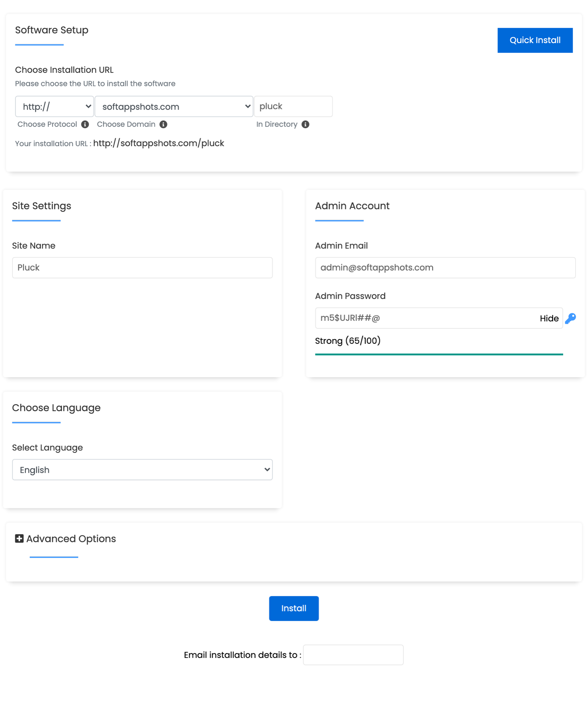
Task: Click the Site Settings heading
Action: [x=41, y=206]
